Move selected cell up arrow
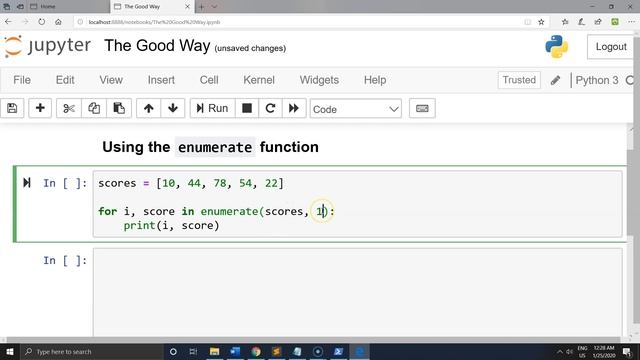The height and width of the screenshot is (360, 640). (x=149, y=108)
